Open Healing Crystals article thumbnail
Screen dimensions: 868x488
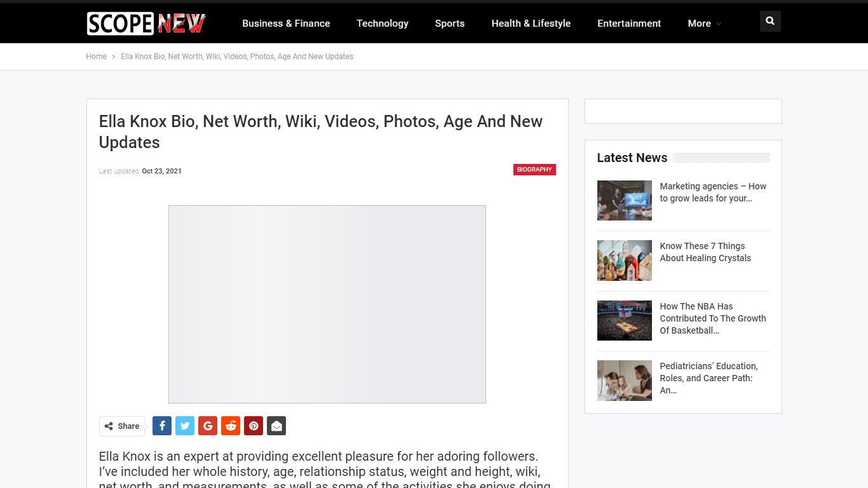[x=625, y=261]
